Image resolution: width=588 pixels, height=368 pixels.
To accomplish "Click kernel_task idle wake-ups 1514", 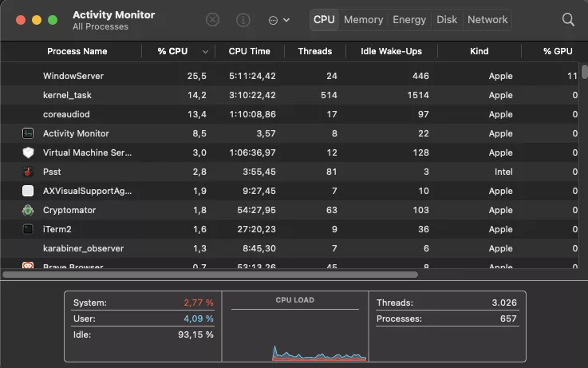I will pos(418,95).
